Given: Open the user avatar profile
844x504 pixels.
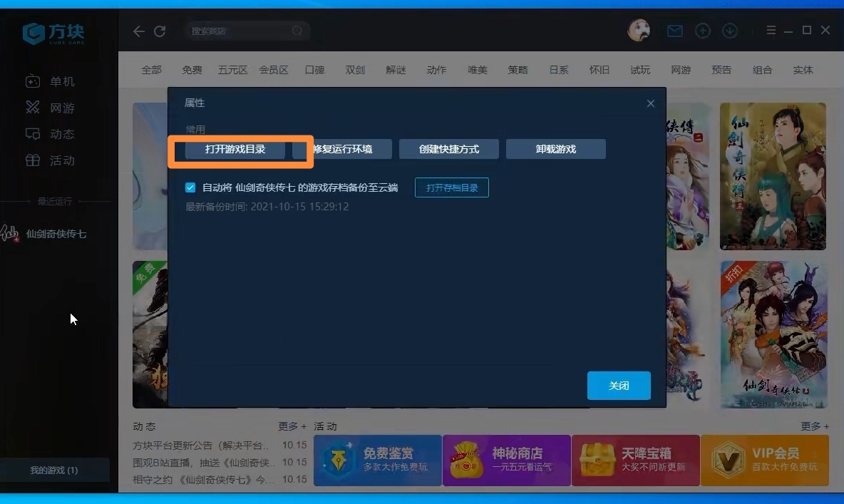Looking at the screenshot, I should click(x=639, y=30).
